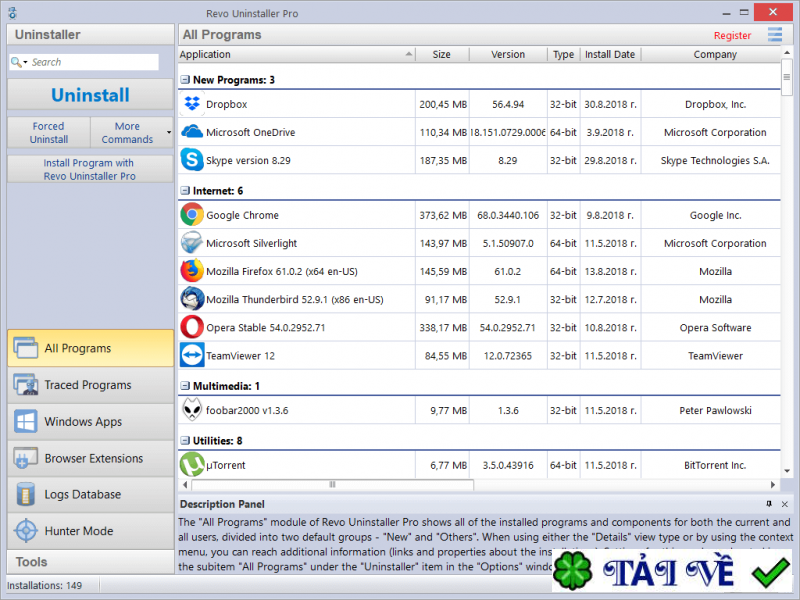Select the µTorrent program icon

[192, 464]
